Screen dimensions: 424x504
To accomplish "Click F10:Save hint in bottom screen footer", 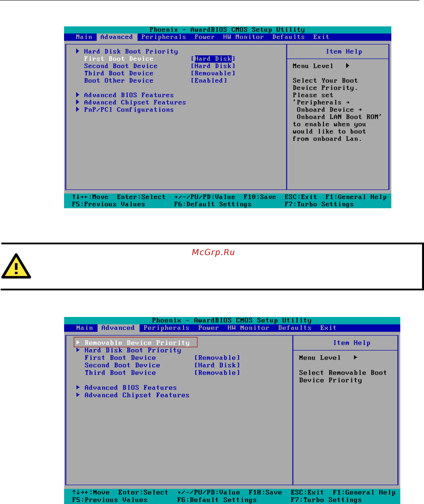I will (x=265, y=493).
